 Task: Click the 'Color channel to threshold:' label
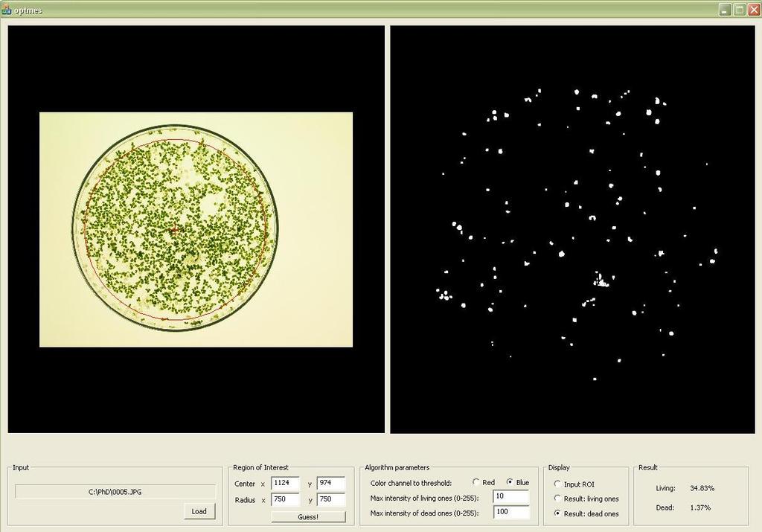(411, 483)
